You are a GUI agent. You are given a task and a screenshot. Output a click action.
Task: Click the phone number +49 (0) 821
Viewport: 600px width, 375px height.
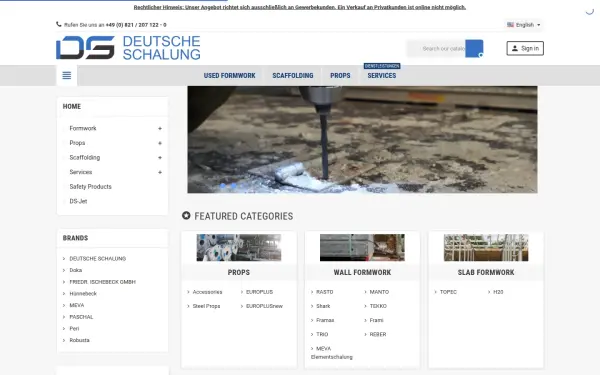coord(136,25)
